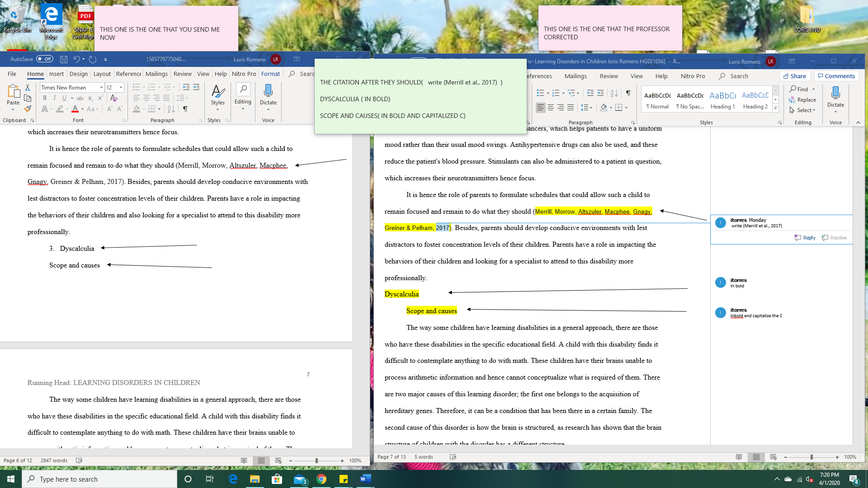Open the Layout tab in left window
This screenshot has height=488, width=868.
(x=102, y=74)
